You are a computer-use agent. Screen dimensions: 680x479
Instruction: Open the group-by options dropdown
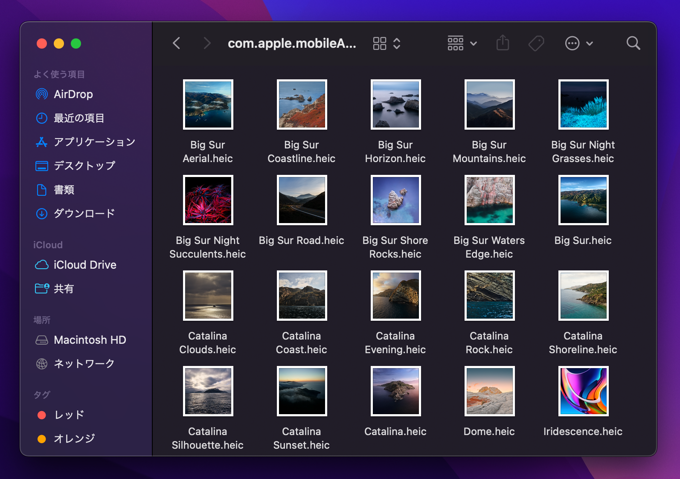tap(462, 43)
